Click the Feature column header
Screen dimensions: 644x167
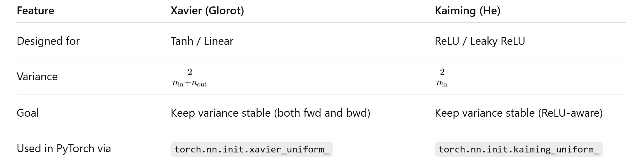pyautogui.click(x=36, y=11)
